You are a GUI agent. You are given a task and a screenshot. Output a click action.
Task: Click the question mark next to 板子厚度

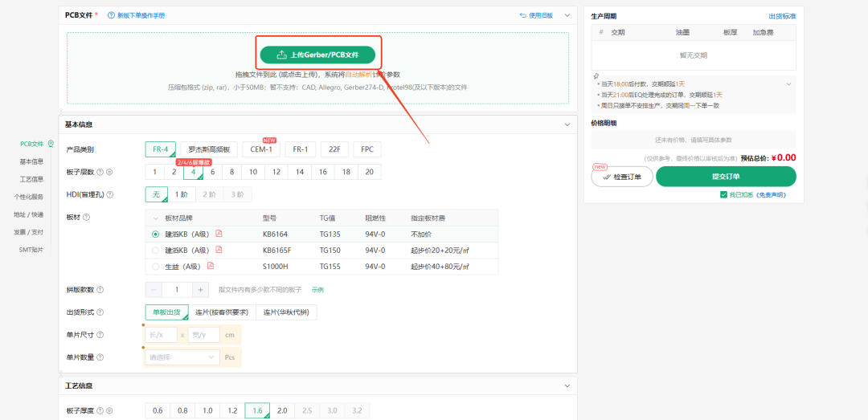coord(100,410)
